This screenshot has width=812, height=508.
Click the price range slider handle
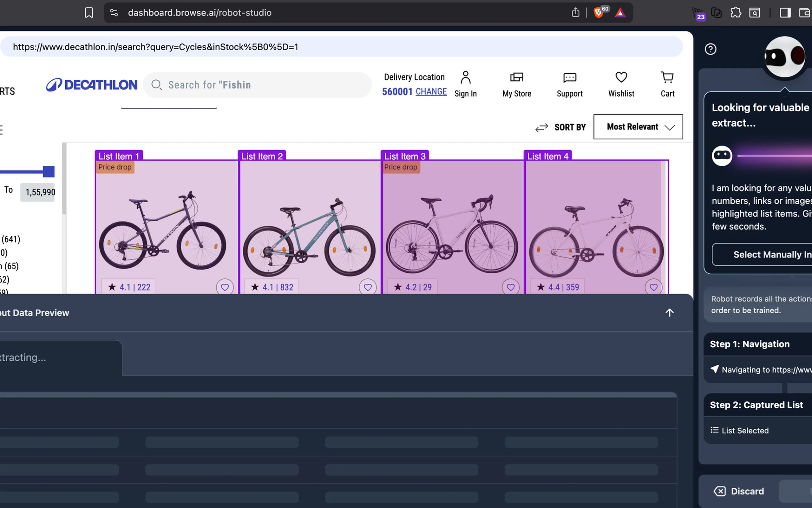[x=49, y=171]
